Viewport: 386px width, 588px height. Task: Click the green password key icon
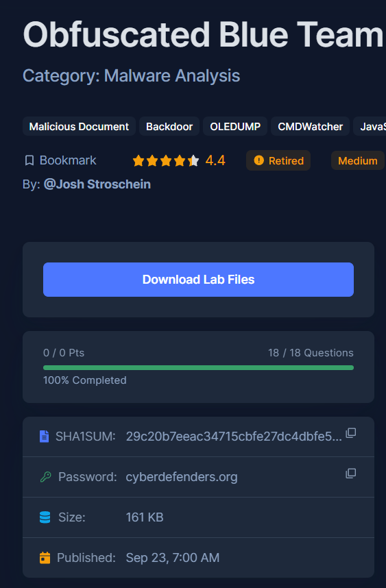point(45,477)
